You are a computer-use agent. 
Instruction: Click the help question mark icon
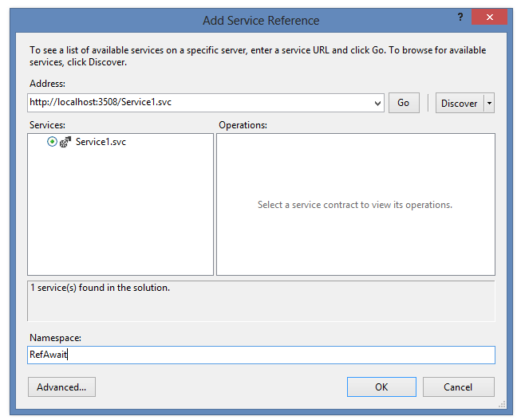click(x=460, y=17)
